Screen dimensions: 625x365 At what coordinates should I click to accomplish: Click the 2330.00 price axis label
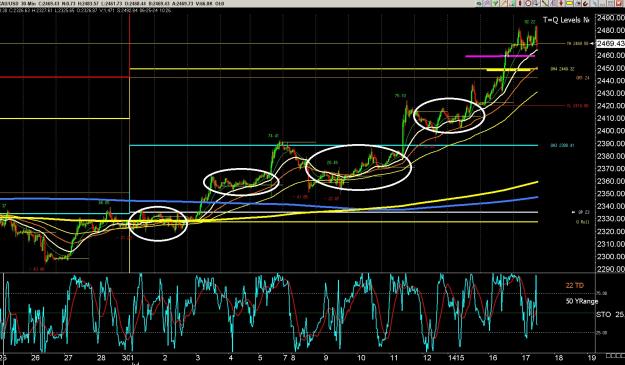(x=611, y=219)
